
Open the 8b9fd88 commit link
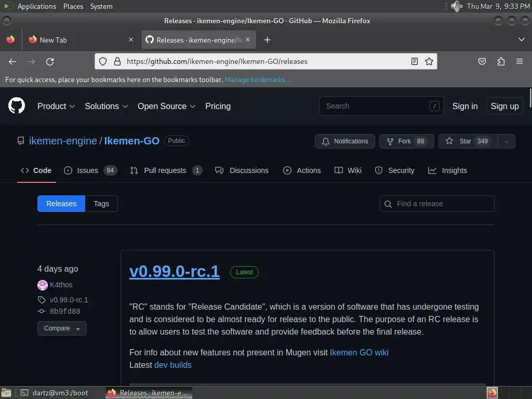point(65,311)
